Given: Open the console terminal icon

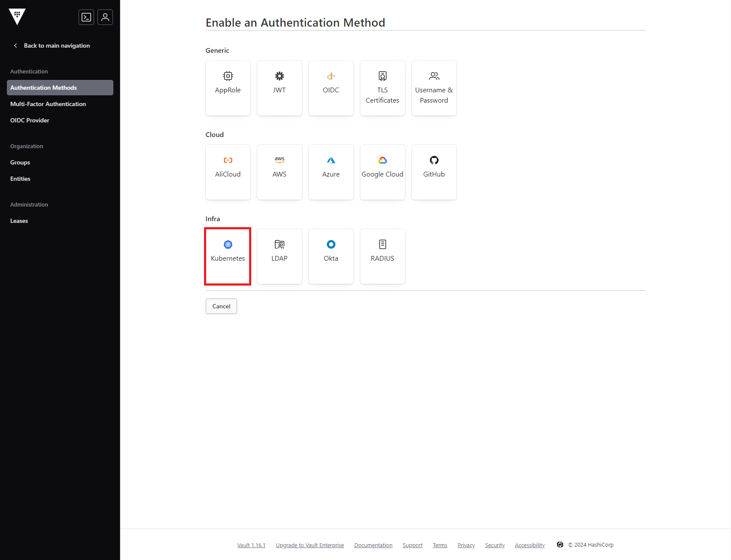Looking at the screenshot, I should 86,17.
